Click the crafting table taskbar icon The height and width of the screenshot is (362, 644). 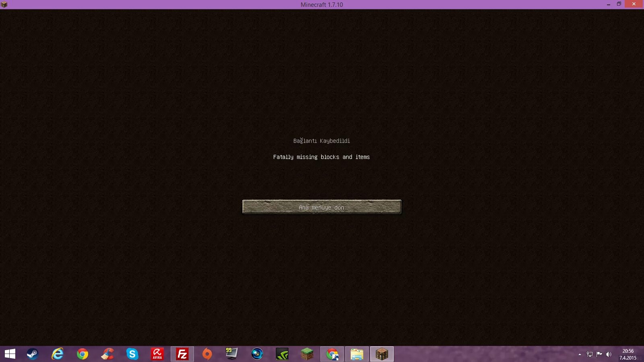coord(382,354)
